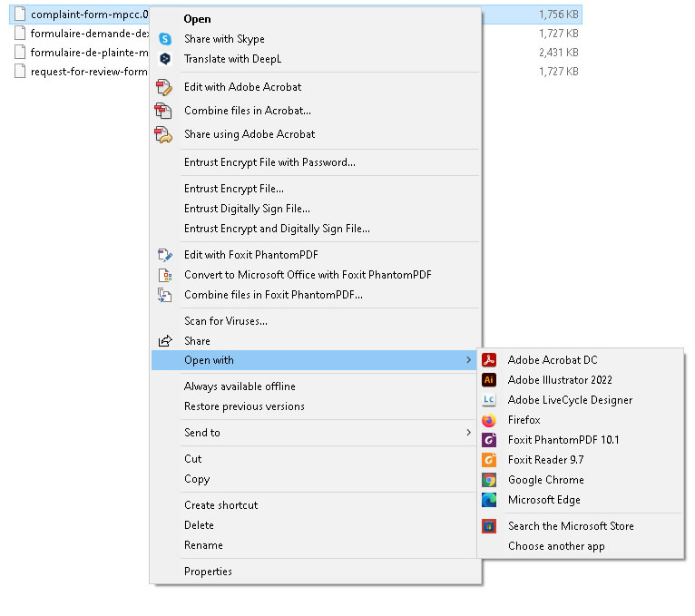The height and width of the screenshot is (616, 695).
Task: Click the Foxit PhantomPDF 10.1 icon
Action: click(489, 440)
